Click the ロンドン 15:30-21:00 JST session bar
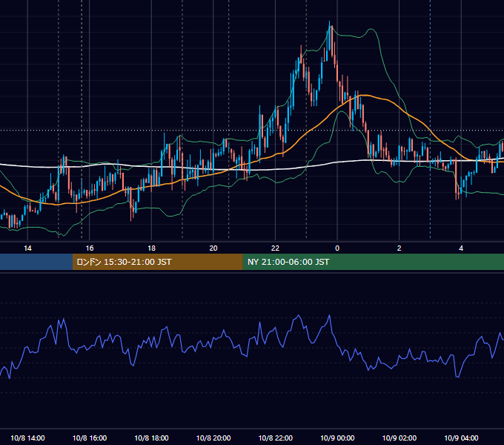Viewport: 504px width, 445px height. pos(157,262)
